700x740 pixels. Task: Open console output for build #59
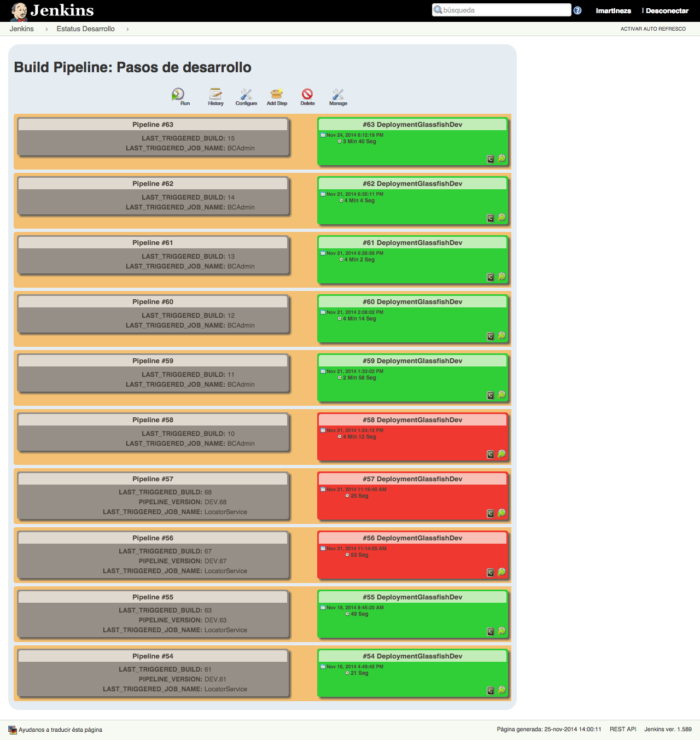[491, 395]
